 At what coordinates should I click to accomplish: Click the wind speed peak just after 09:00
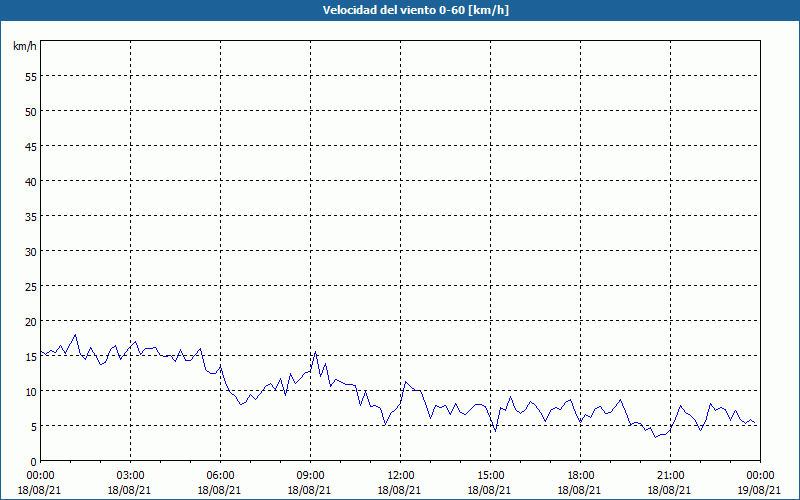(x=315, y=352)
